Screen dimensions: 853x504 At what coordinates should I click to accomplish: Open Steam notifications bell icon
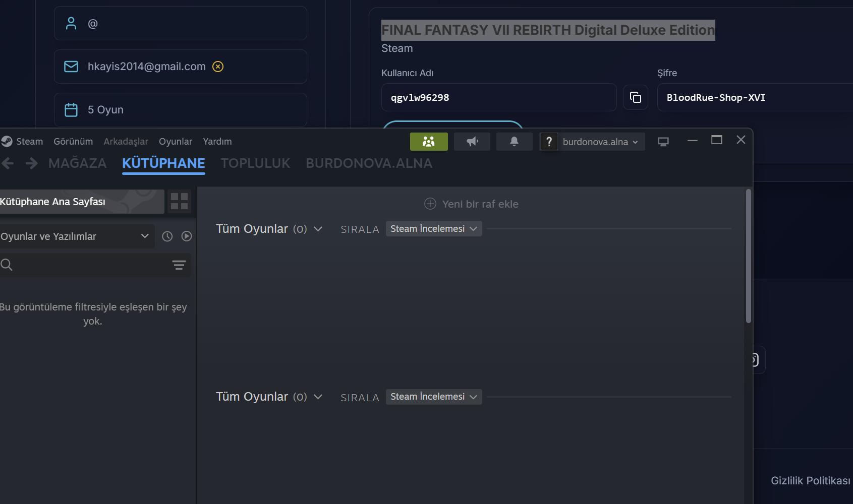coord(514,142)
